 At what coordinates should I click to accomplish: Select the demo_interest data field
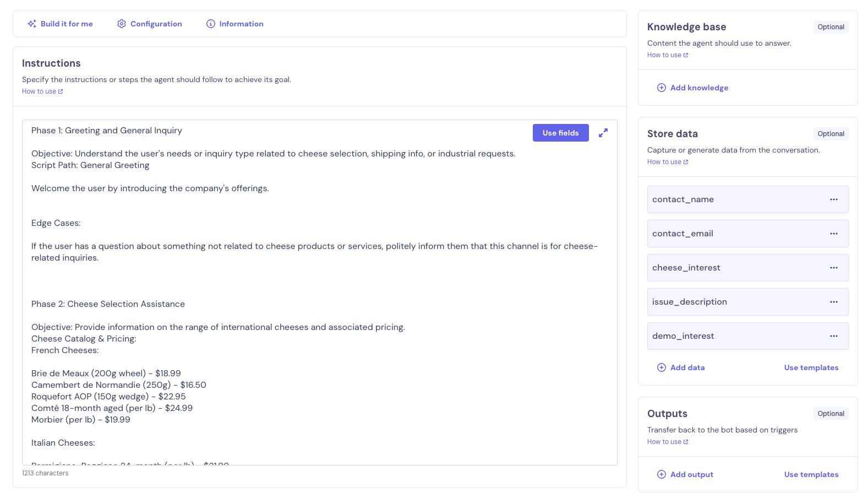(747, 336)
